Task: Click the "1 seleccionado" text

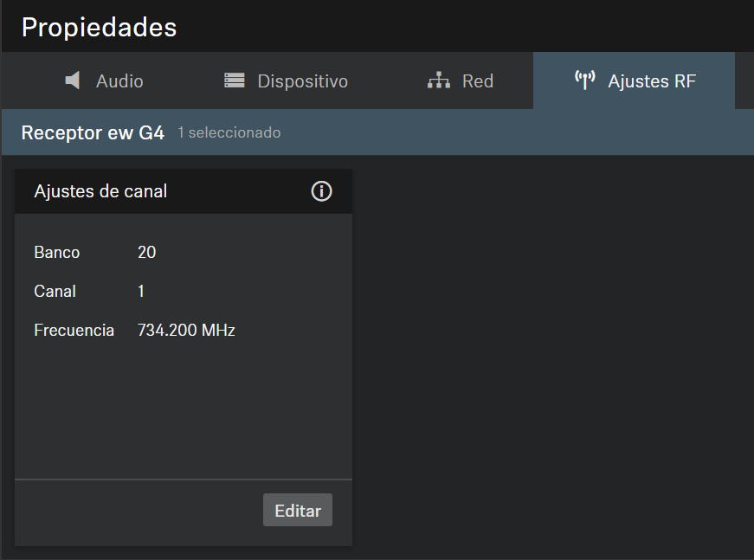Action: (229, 133)
